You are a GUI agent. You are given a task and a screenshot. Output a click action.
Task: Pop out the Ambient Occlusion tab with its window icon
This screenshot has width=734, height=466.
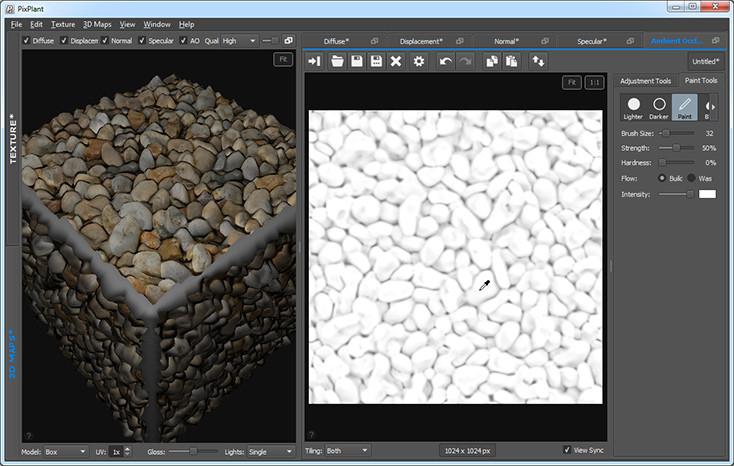point(715,41)
